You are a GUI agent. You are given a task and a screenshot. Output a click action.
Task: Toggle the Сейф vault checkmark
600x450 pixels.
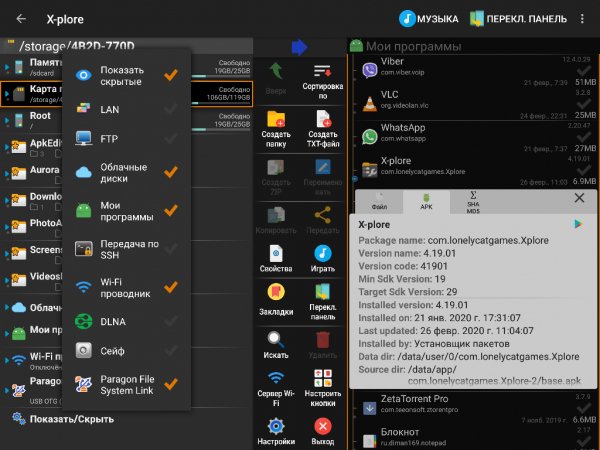pyautogui.click(x=171, y=351)
